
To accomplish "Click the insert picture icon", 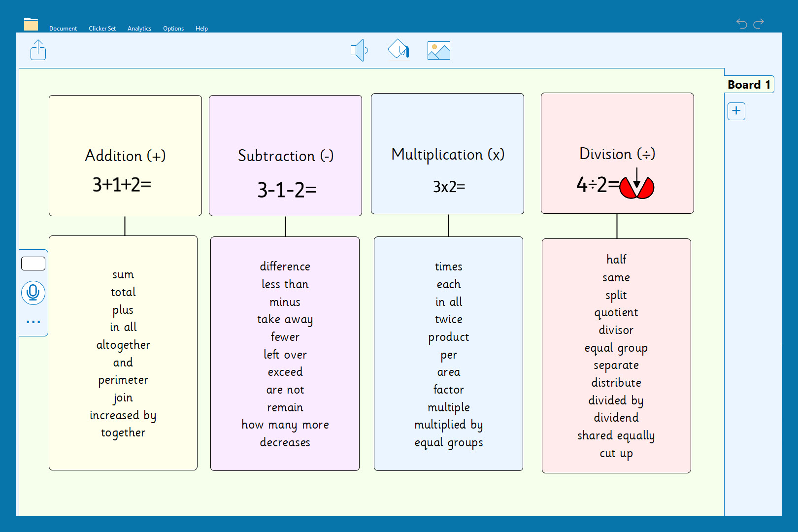I will click(439, 50).
